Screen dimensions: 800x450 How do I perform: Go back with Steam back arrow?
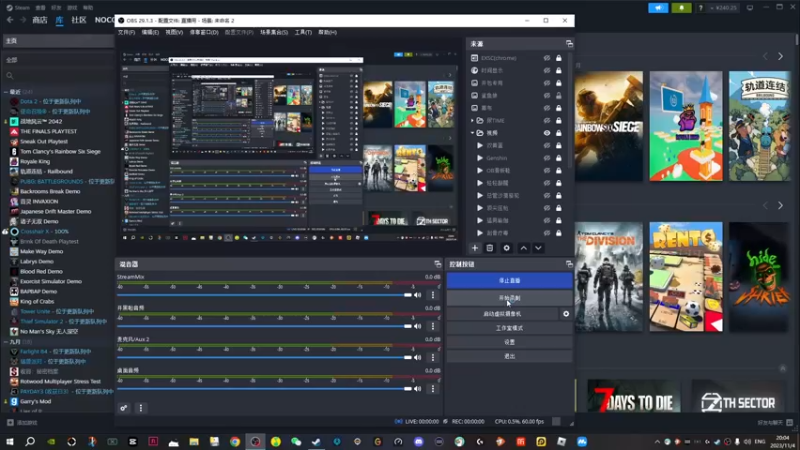[x=10, y=20]
